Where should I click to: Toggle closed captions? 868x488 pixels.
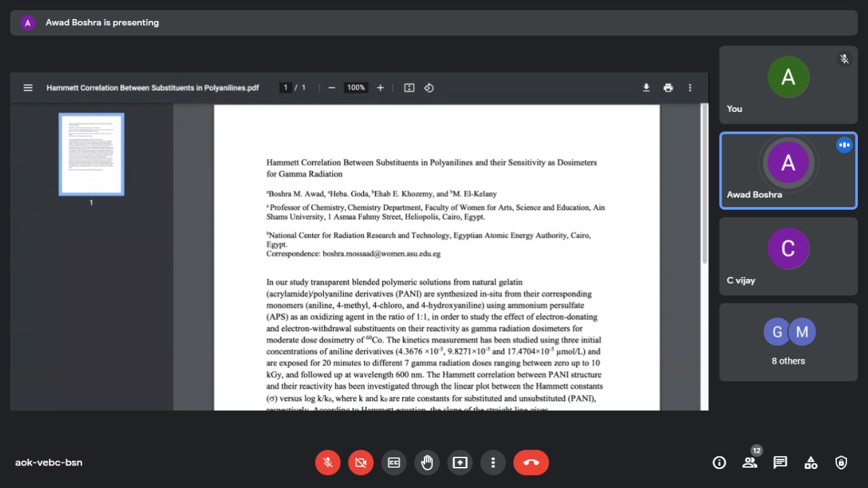[x=394, y=463]
